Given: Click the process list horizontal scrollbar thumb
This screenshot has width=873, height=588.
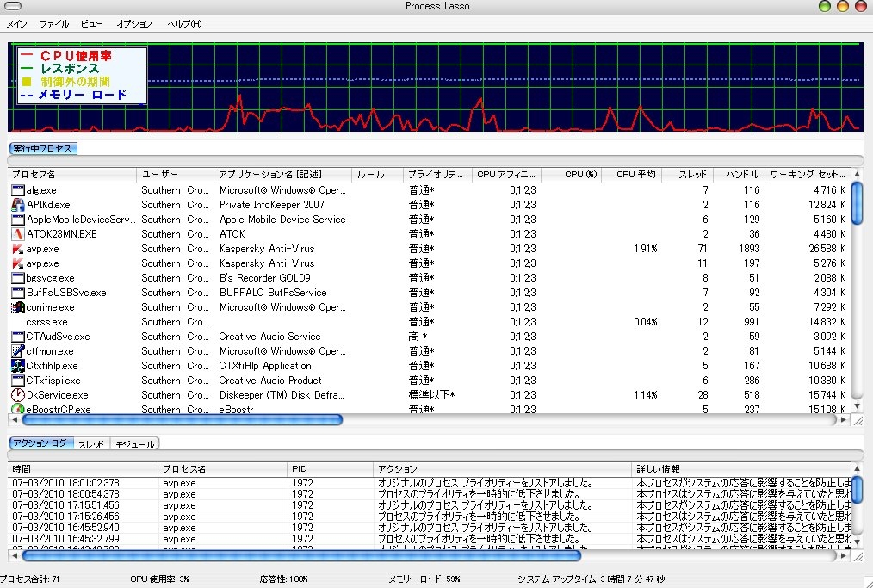Looking at the screenshot, I should click(x=183, y=420).
